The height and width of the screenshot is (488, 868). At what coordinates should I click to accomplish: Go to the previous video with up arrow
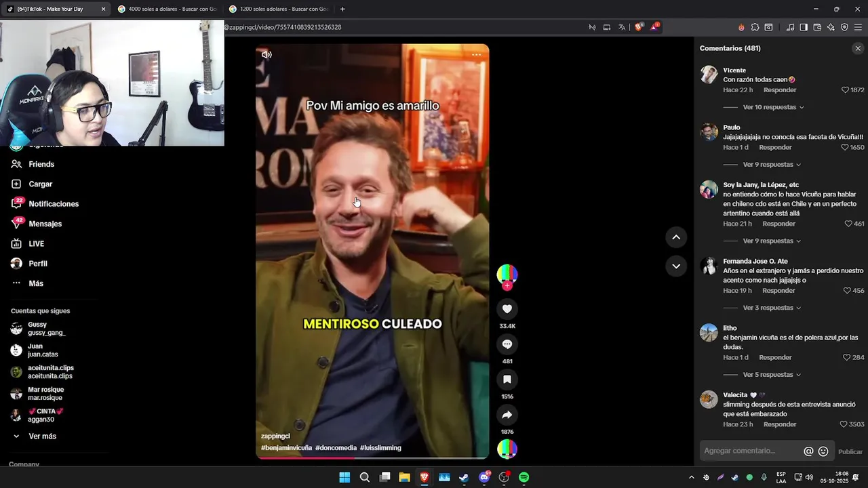pos(676,237)
